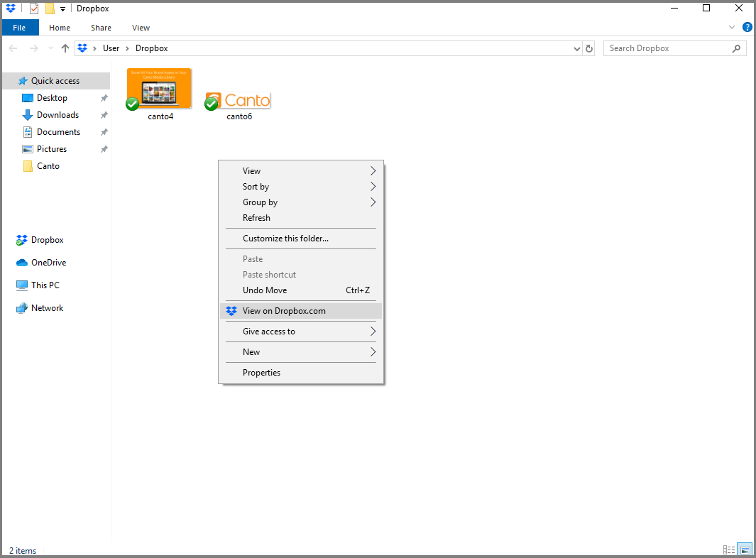Open the Canto folder in navigation pane
The width and height of the screenshot is (756, 558).
tap(48, 166)
